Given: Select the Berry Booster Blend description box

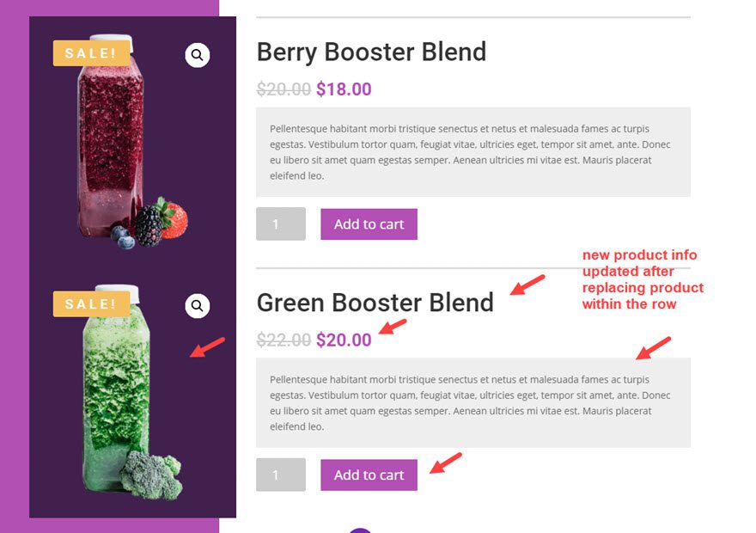Looking at the screenshot, I should click(472, 150).
